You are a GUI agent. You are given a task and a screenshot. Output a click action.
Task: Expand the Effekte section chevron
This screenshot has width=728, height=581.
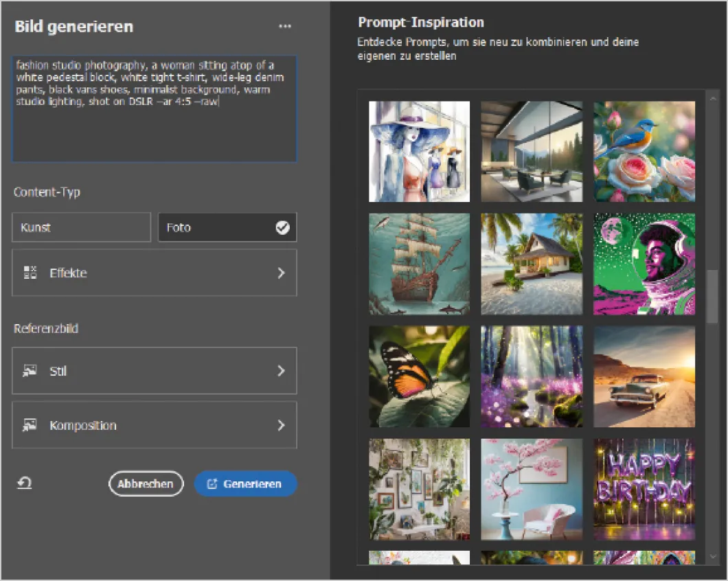pyautogui.click(x=280, y=273)
